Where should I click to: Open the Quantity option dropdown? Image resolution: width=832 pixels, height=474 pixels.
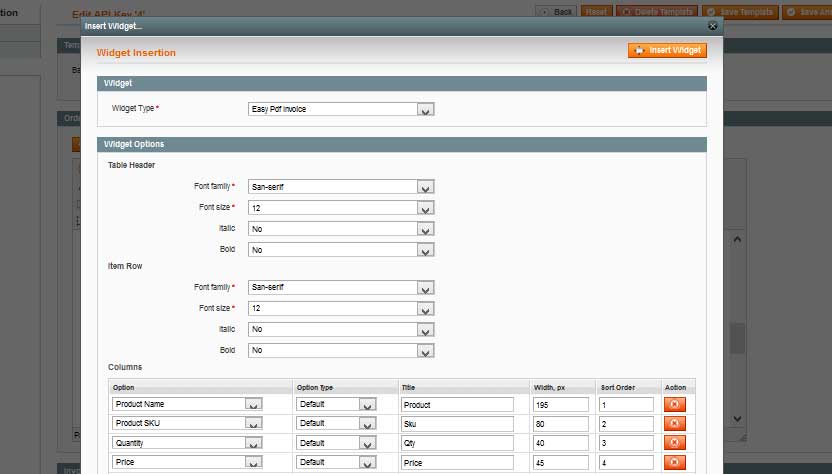point(187,443)
